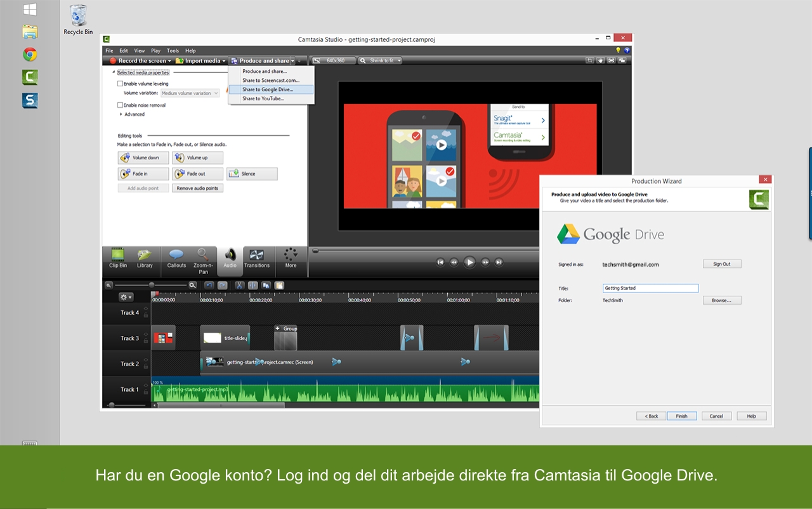Click the Copy icon on timeline toolbar

pos(266,286)
